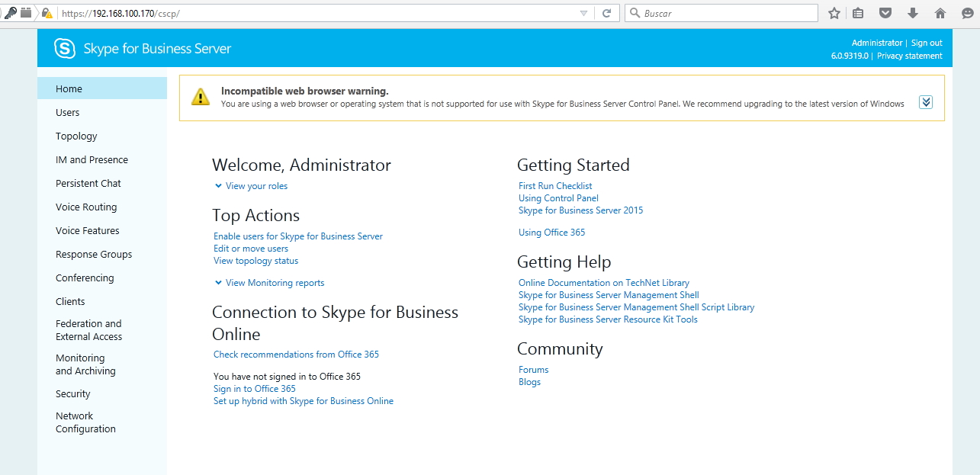Expand the incompatible browser warning details

pyautogui.click(x=926, y=102)
